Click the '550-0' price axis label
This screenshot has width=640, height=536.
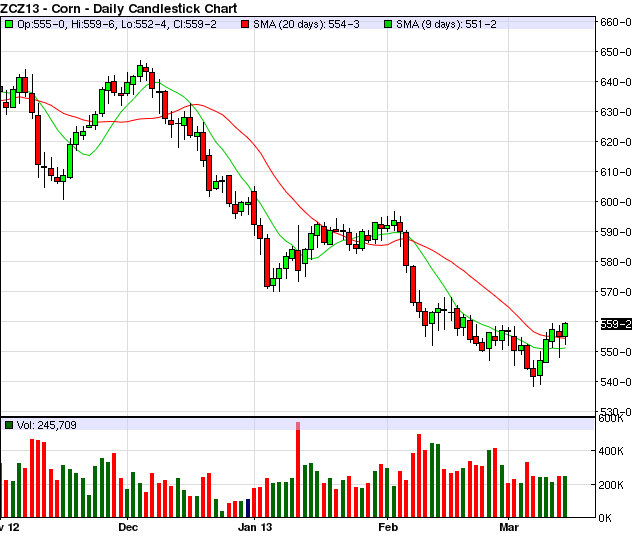[x=616, y=352]
